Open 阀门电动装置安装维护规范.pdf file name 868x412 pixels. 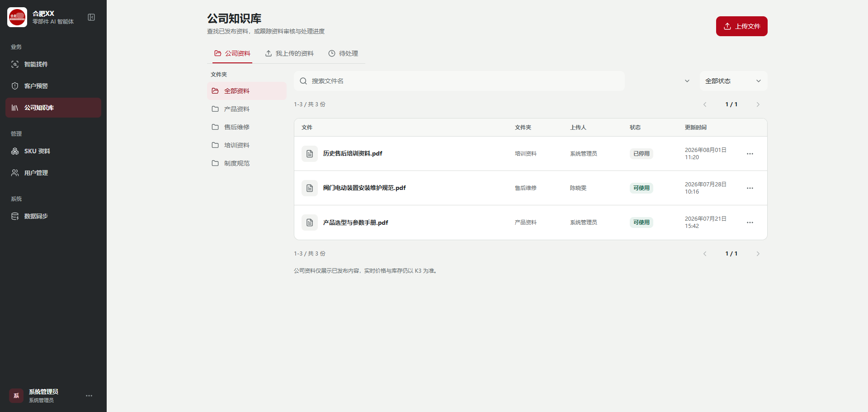364,188
